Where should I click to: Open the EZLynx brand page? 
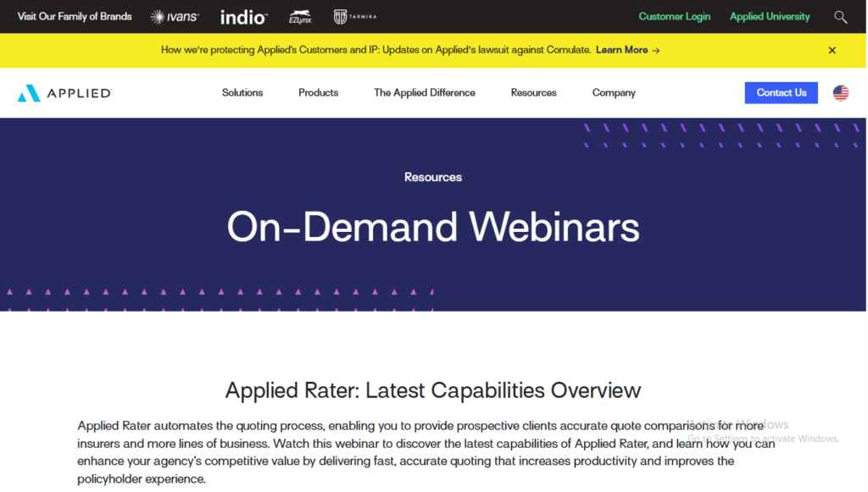pos(301,16)
